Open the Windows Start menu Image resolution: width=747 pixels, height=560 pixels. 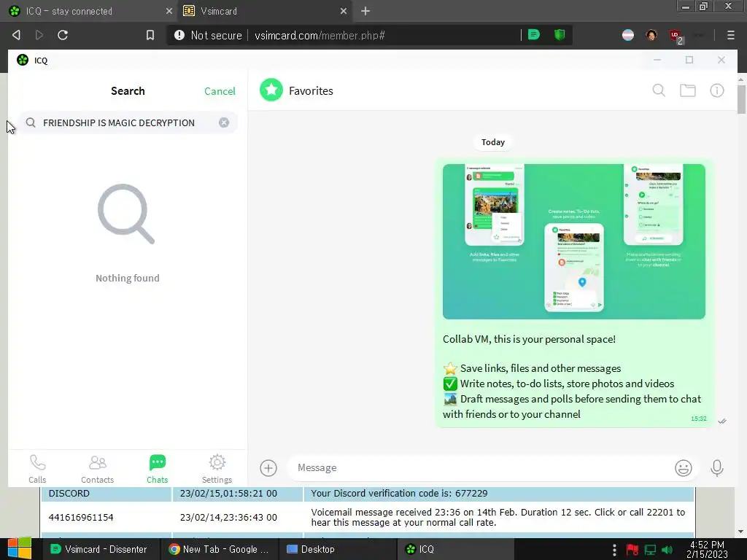click(x=19, y=548)
